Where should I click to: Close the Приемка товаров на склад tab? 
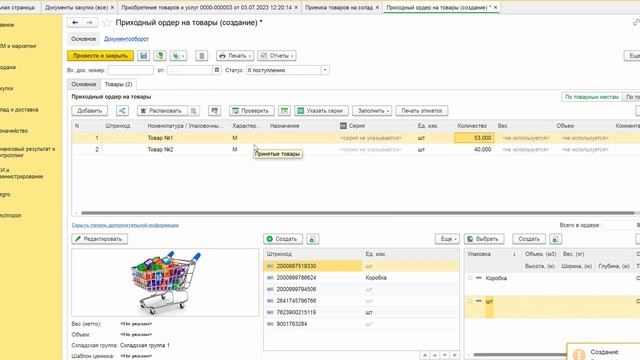(377, 7)
